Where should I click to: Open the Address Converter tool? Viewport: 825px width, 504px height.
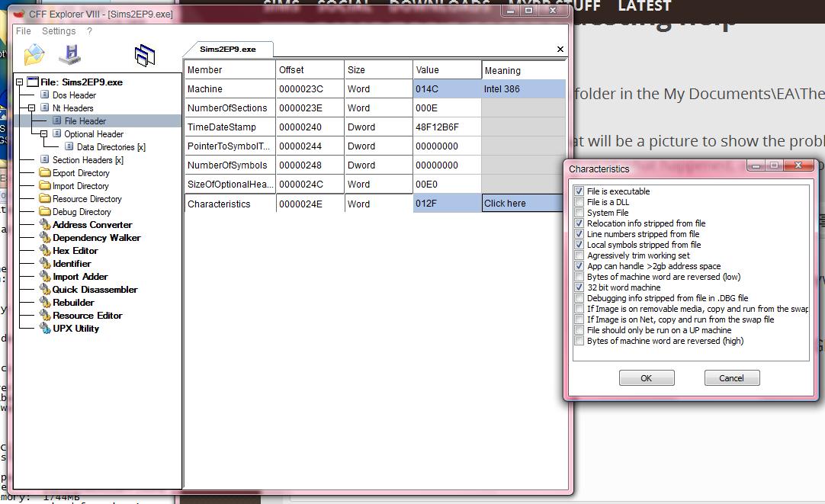coord(91,225)
